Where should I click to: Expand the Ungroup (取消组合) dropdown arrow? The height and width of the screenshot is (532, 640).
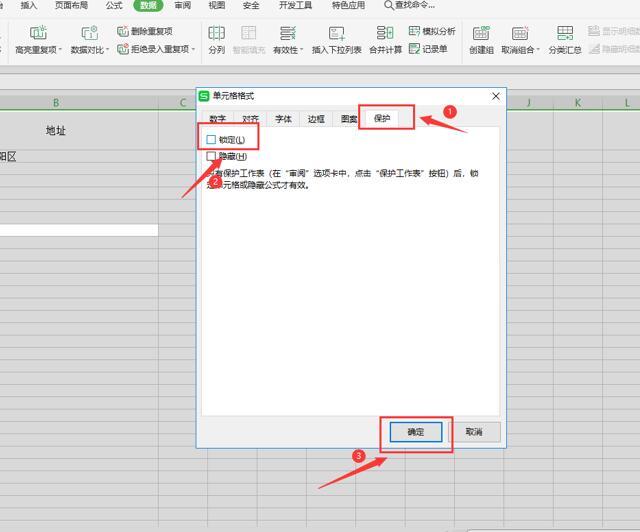(538, 50)
